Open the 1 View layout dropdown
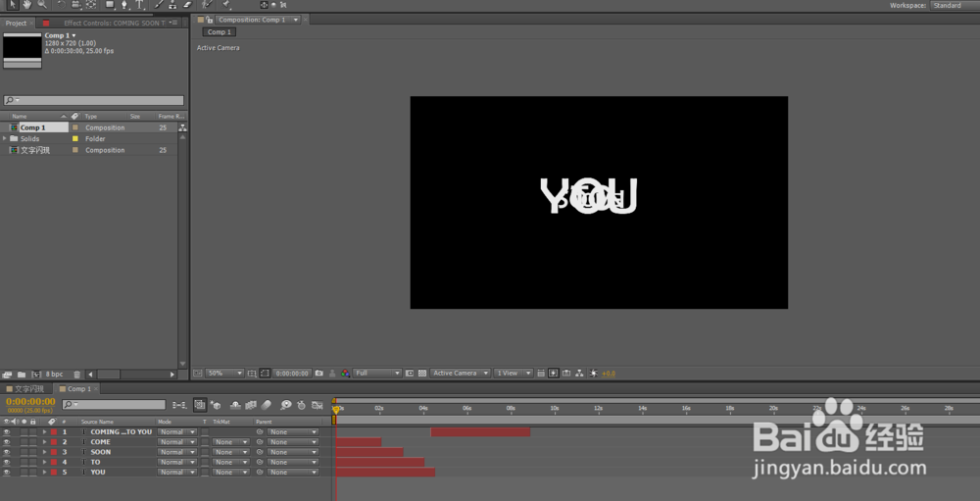Viewport: 980px width, 501px height. pyautogui.click(x=514, y=374)
